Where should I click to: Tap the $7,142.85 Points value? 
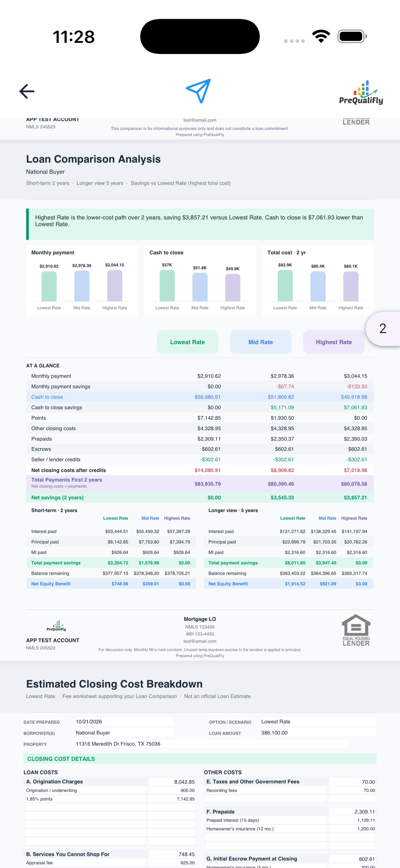209,418
